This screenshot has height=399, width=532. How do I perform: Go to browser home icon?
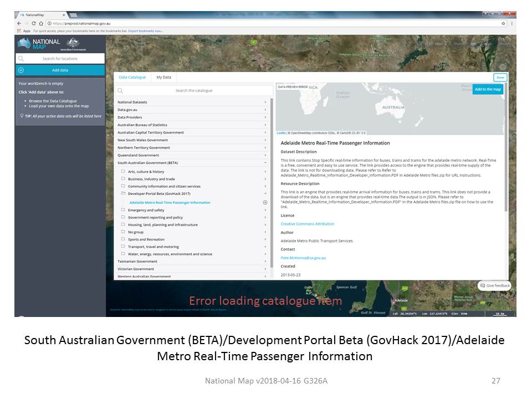pos(41,23)
